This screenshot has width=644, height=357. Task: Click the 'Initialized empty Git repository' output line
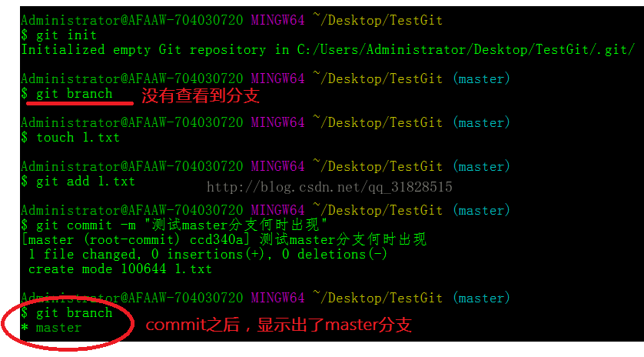click(x=328, y=50)
